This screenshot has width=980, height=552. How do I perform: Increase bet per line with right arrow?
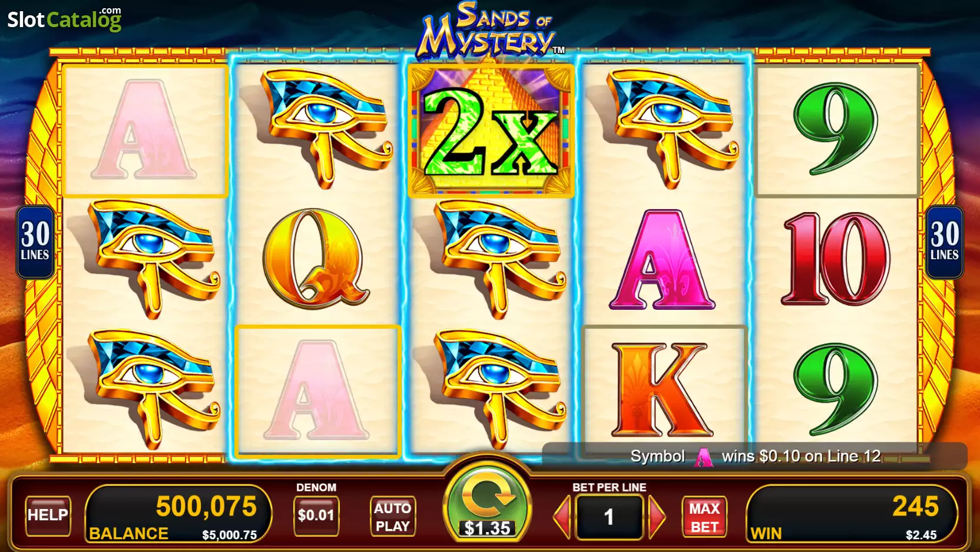tap(656, 517)
